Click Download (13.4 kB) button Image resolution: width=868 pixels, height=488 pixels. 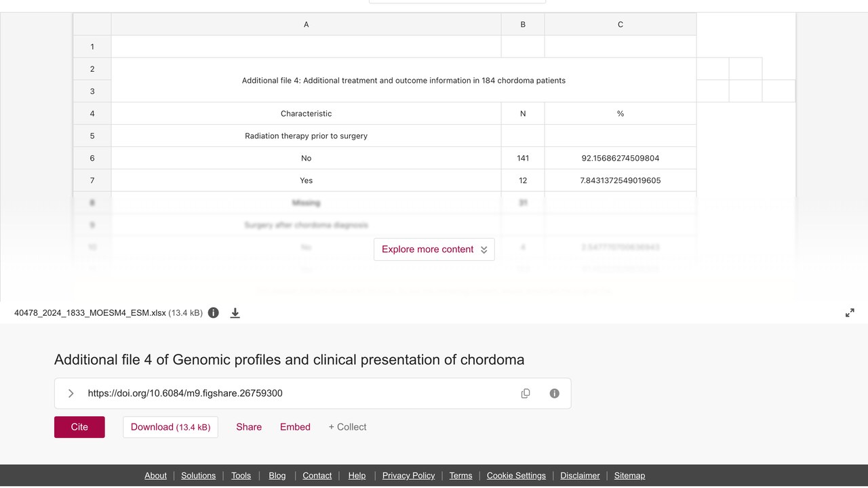(170, 427)
